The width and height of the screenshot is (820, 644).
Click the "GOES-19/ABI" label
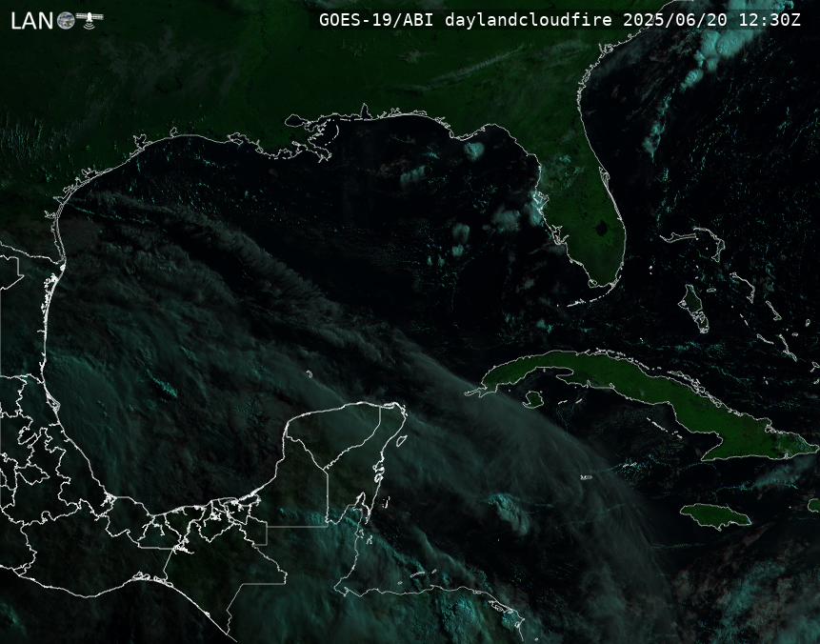[x=376, y=20]
